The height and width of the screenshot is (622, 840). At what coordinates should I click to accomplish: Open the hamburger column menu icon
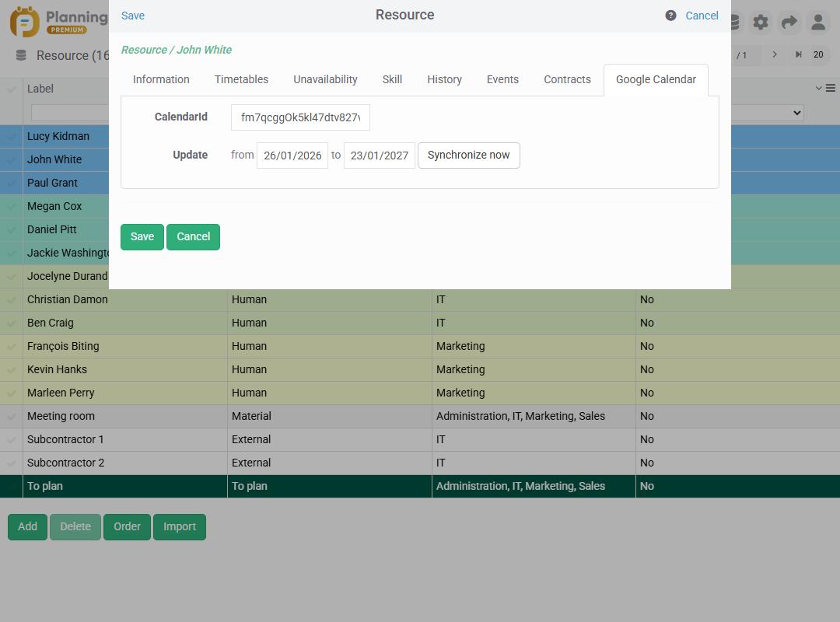[x=831, y=89]
